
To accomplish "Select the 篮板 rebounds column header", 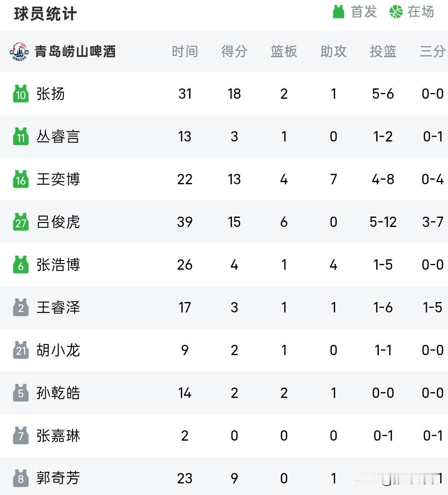I will [284, 51].
